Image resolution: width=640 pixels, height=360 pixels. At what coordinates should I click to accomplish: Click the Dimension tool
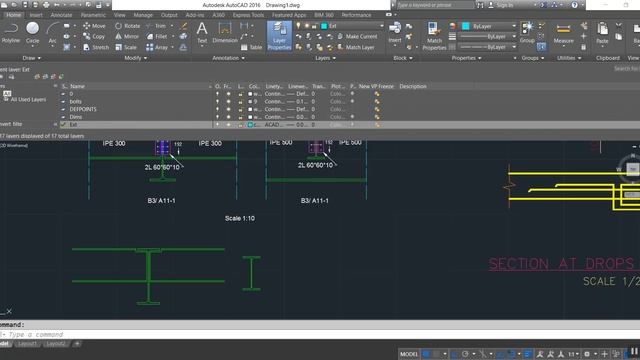(225, 33)
